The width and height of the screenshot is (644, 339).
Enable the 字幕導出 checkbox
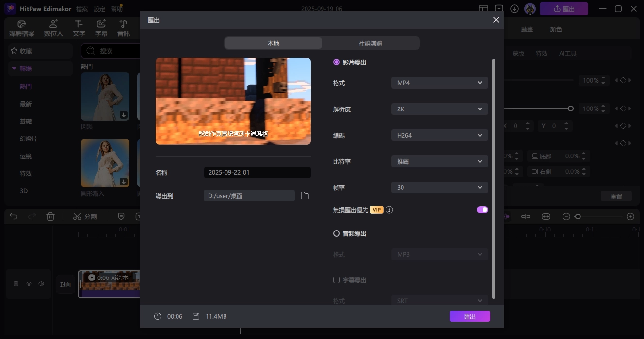[x=337, y=280]
